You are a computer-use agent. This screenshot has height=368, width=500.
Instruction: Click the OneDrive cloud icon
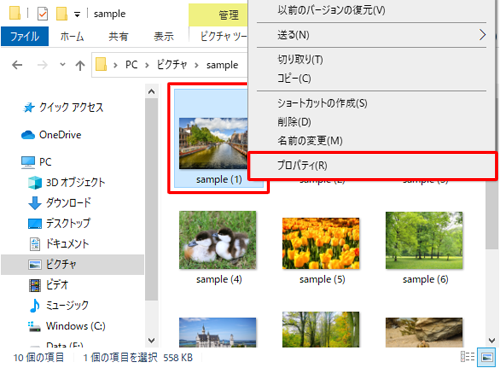[x=28, y=135]
